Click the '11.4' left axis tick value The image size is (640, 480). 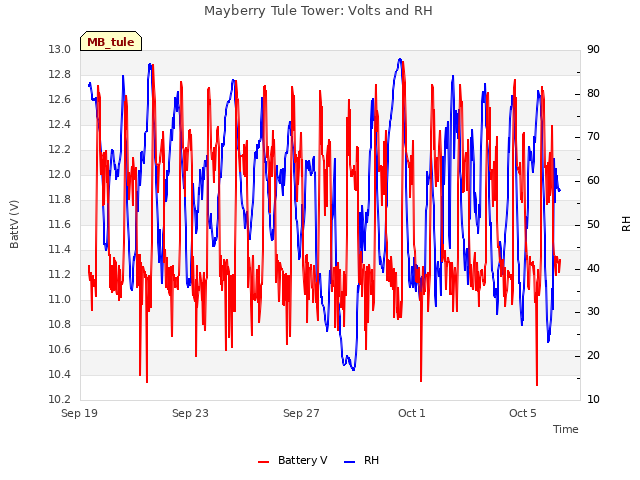pos(60,249)
